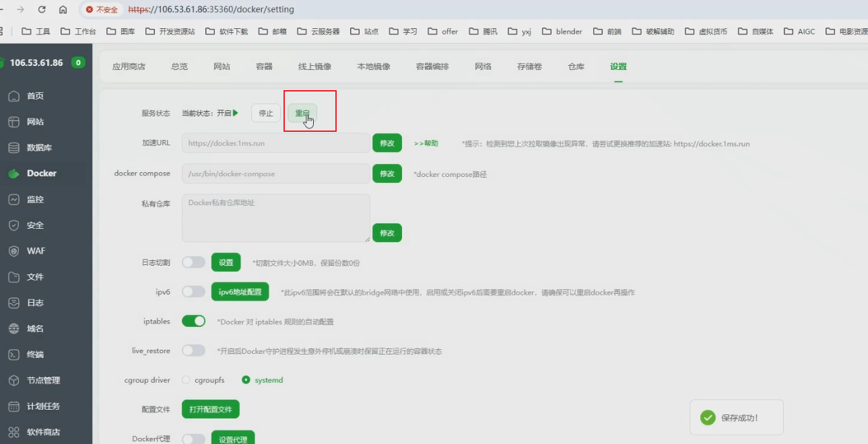868x444 pixels.
Task: Click the 重启 restart button
Action: point(303,113)
